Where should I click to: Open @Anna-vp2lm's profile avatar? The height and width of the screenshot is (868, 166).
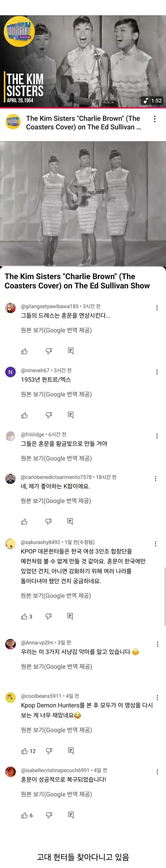click(10, 644)
